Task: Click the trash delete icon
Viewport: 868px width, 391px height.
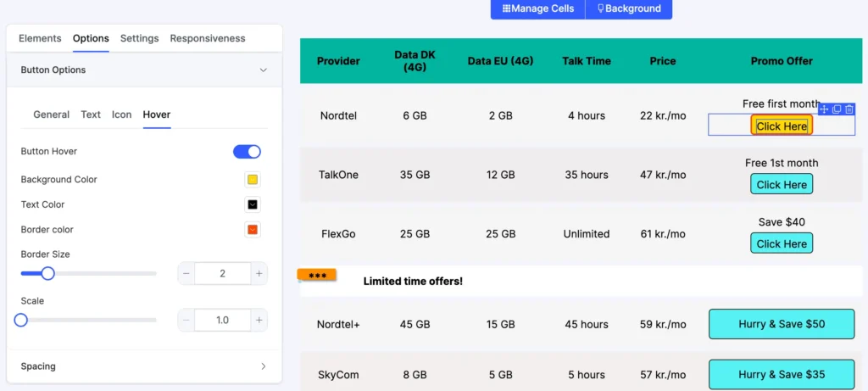Action: [x=849, y=109]
